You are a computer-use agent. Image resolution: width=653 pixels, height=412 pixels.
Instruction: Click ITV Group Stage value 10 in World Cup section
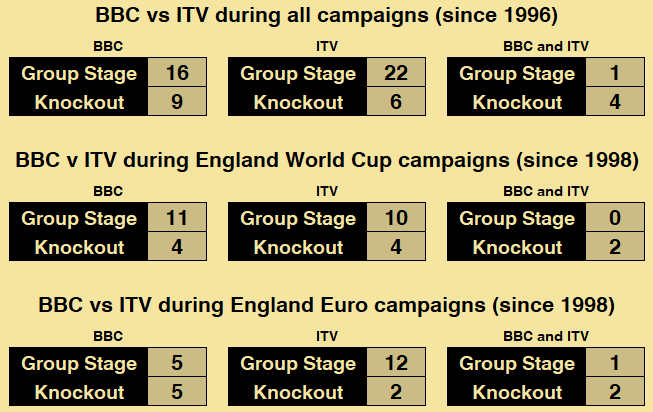point(395,218)
